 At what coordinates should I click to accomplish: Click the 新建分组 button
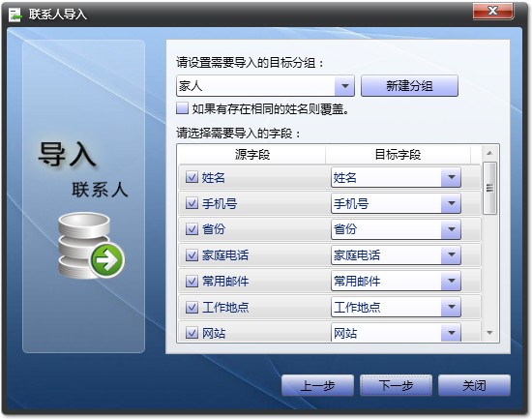point(409,86)
